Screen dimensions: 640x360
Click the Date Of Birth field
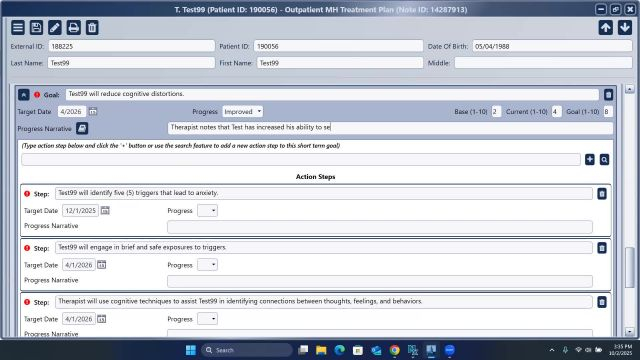[552, 46]
